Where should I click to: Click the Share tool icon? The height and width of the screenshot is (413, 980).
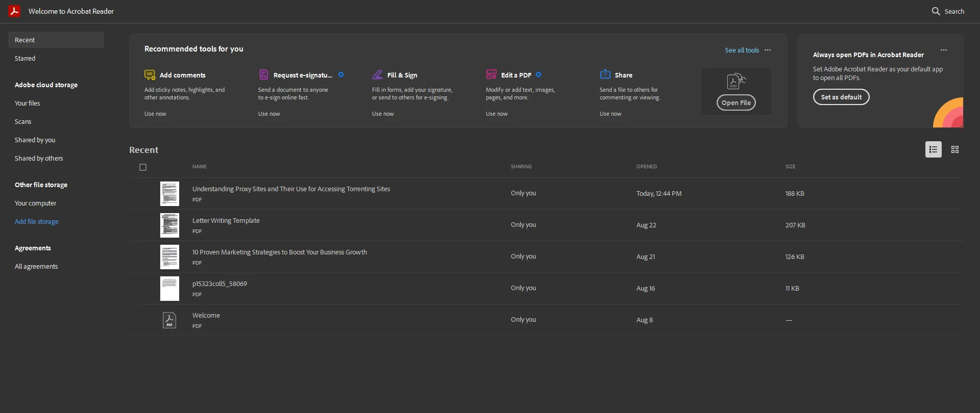pos(605,74)
